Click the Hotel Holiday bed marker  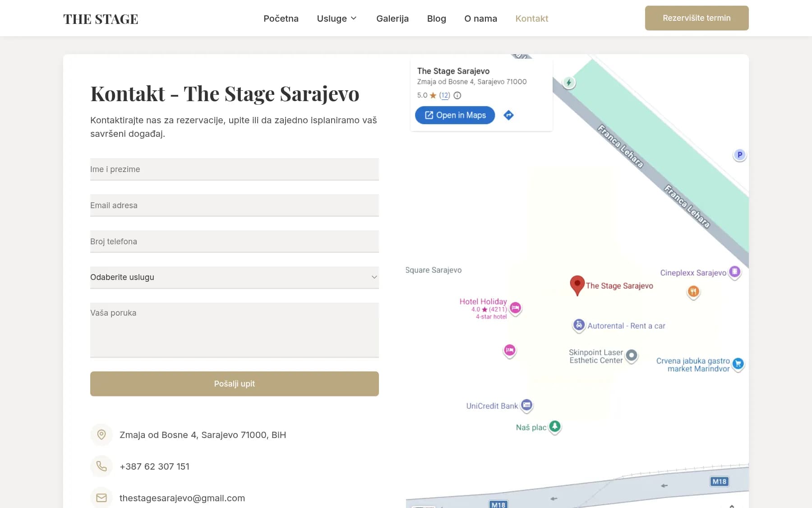pos(515,308)
